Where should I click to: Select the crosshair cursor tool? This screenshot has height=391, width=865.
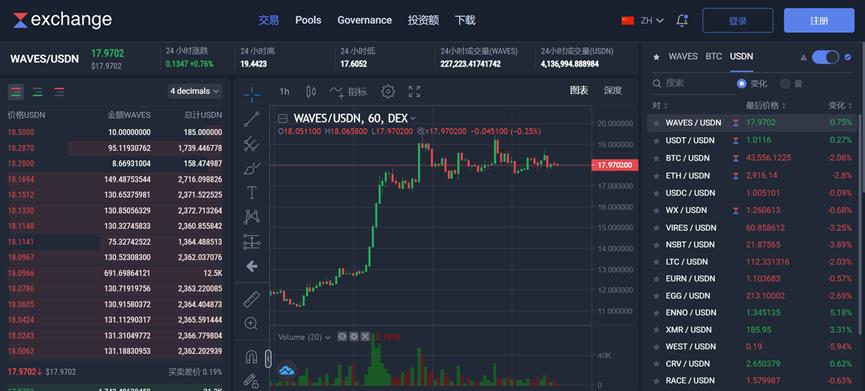click(x=252, y=94)
